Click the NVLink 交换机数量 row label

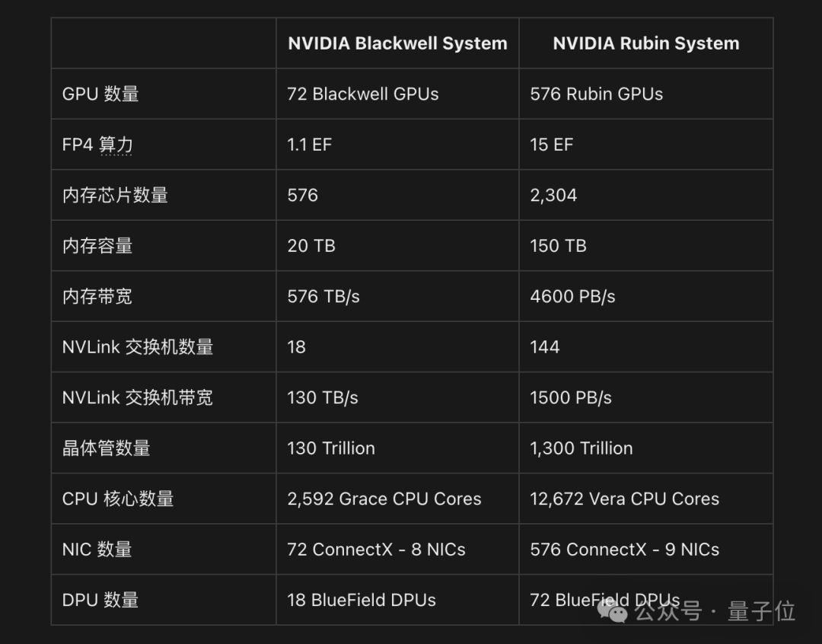pos(138,346)
